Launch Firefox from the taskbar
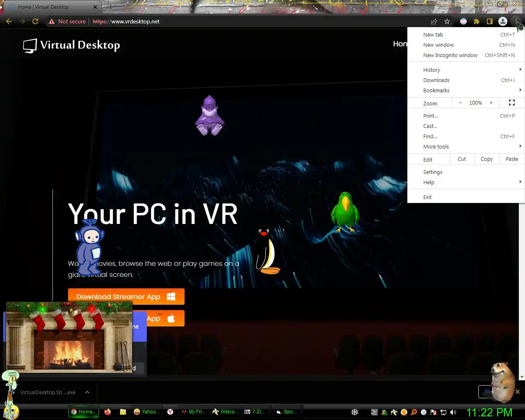Screen dimensions: 525x420 tap(107, 412)
